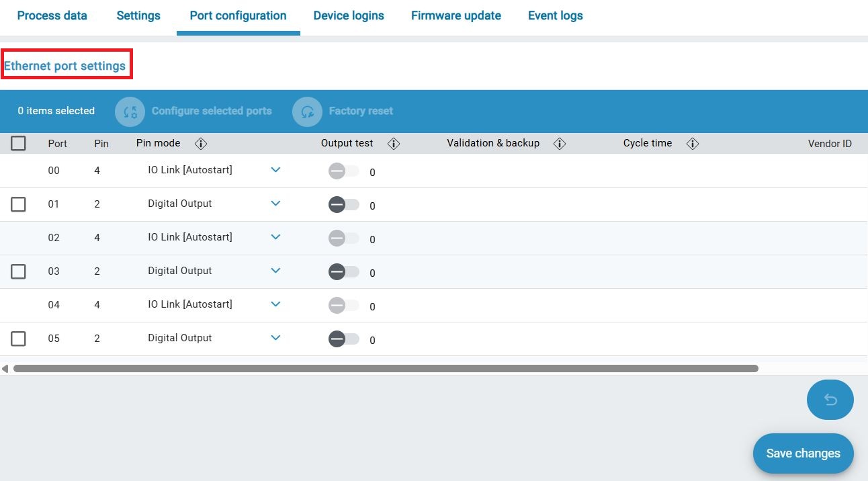This screenshot has height=481, width=868.
Task: Tick the checkbox for port 03
Action: pos(19,271)
